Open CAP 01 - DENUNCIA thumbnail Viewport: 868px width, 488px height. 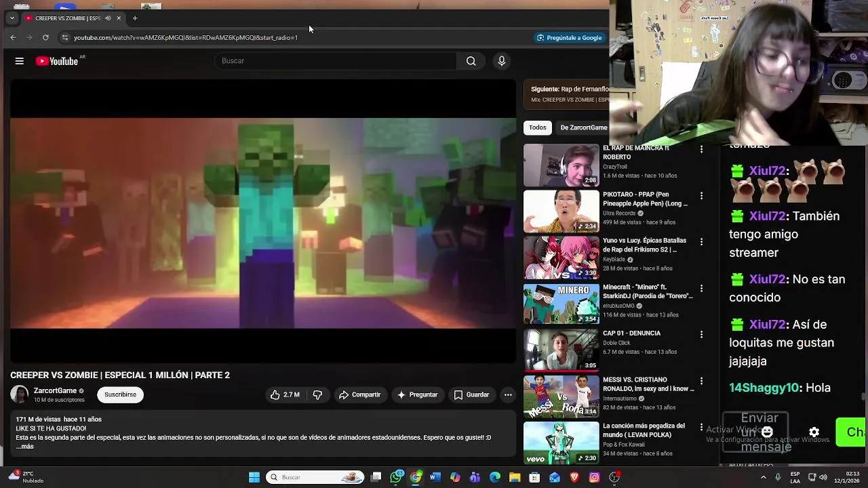click(x=561, y=350)
